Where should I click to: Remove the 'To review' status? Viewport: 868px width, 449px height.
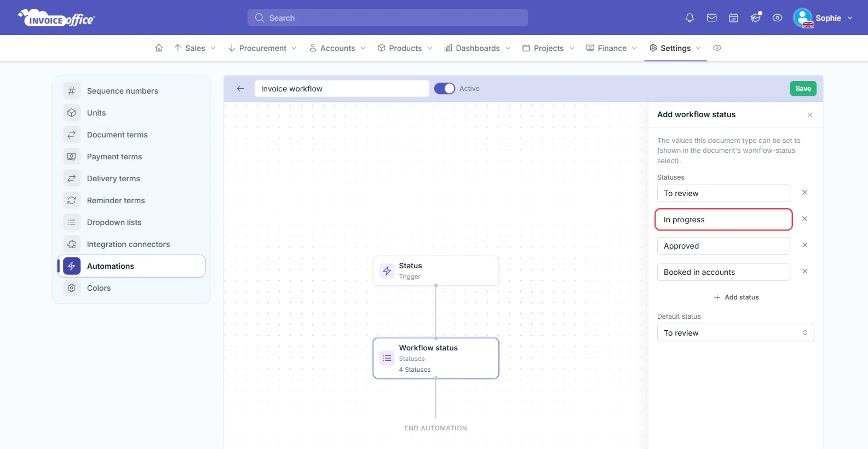(804, 193)
